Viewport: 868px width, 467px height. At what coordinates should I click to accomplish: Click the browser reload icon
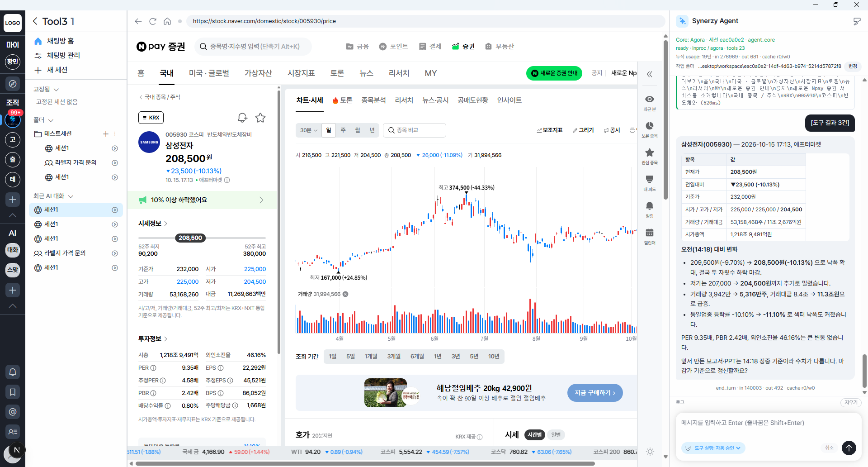[x=153, y=21]
